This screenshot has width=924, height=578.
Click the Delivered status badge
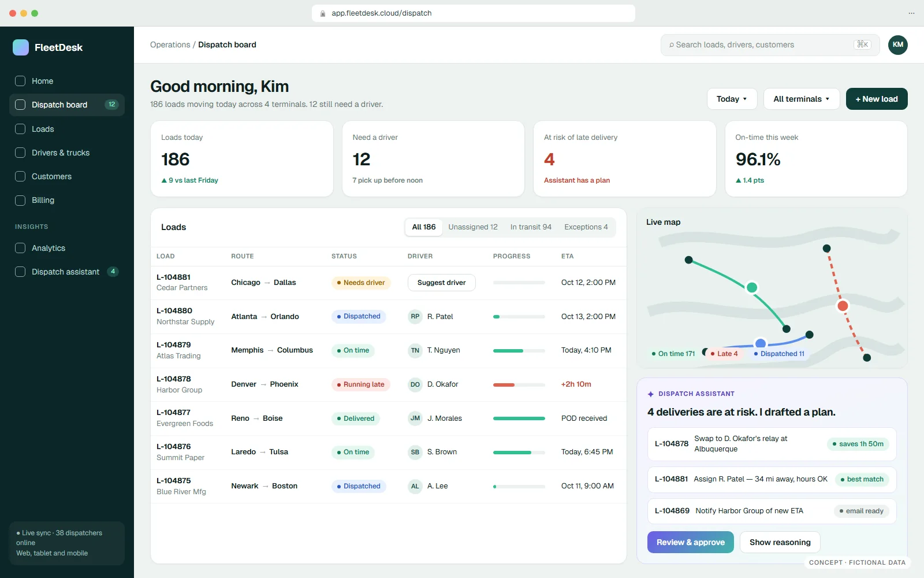coord(356,418)
